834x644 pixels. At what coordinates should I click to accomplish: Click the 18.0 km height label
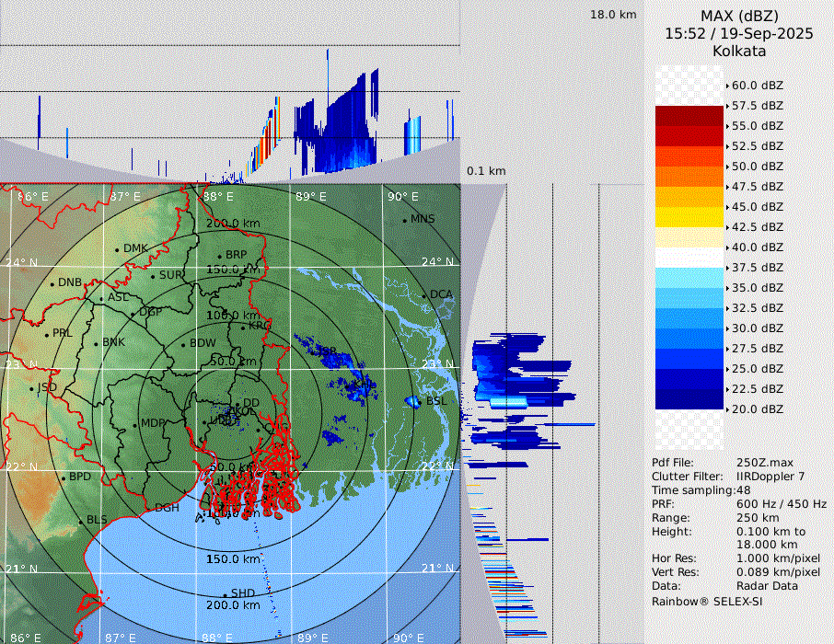pos(613,15)
